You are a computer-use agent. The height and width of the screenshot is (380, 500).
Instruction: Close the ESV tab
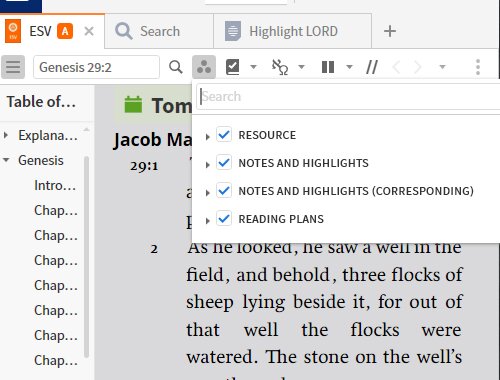(89, 31)
